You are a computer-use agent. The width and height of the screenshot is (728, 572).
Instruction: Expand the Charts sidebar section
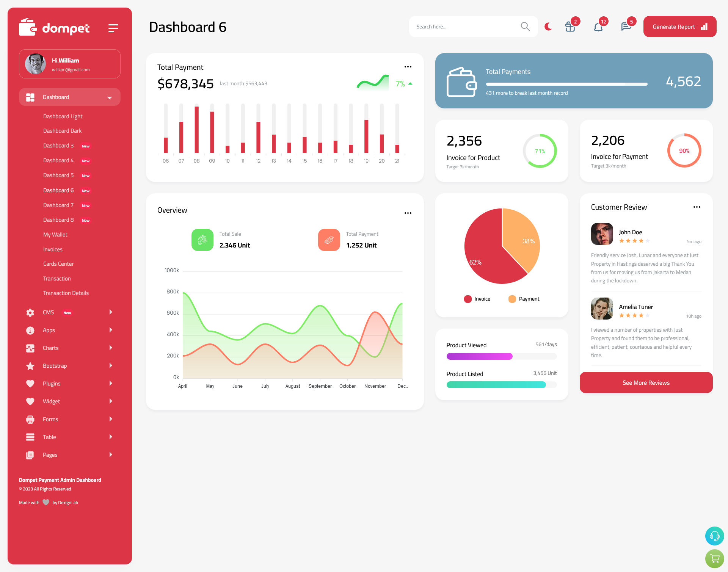[x=67, y=348]
